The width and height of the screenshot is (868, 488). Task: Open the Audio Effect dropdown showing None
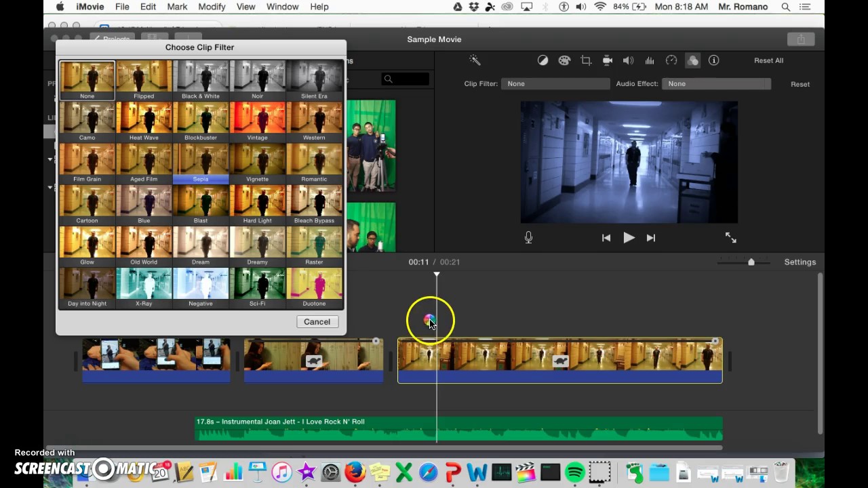(717, 83)
